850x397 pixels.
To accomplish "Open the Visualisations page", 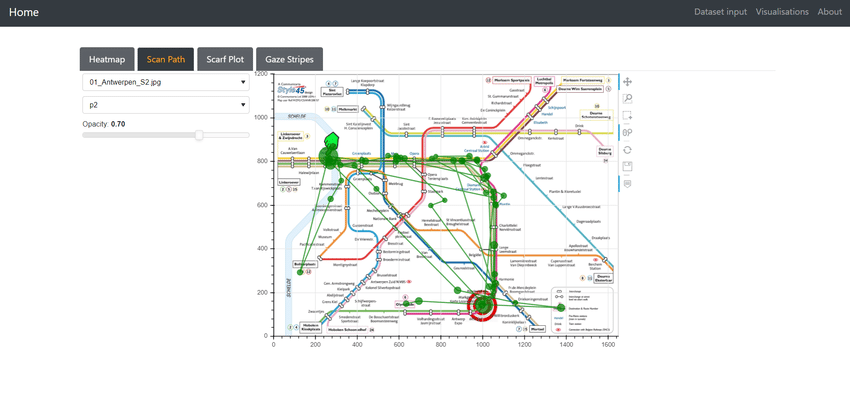I will [x=782, y=12].
